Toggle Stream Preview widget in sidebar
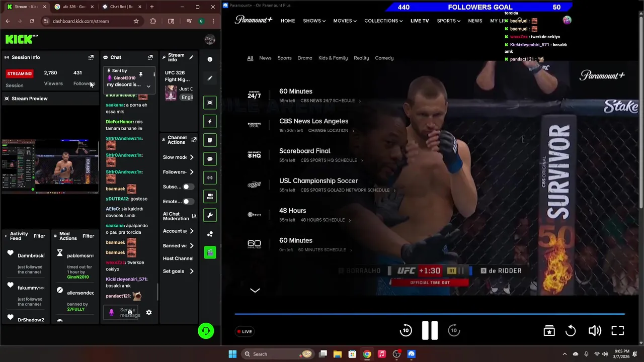 (210, 103)
